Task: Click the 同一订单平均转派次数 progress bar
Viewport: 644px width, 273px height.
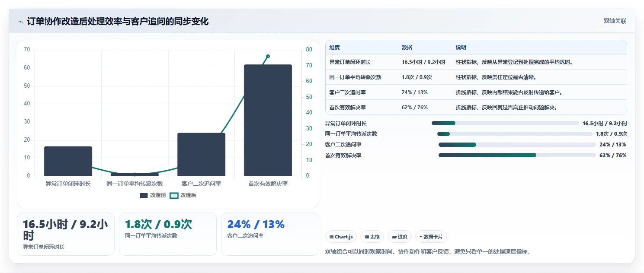Action: [515, 134]
